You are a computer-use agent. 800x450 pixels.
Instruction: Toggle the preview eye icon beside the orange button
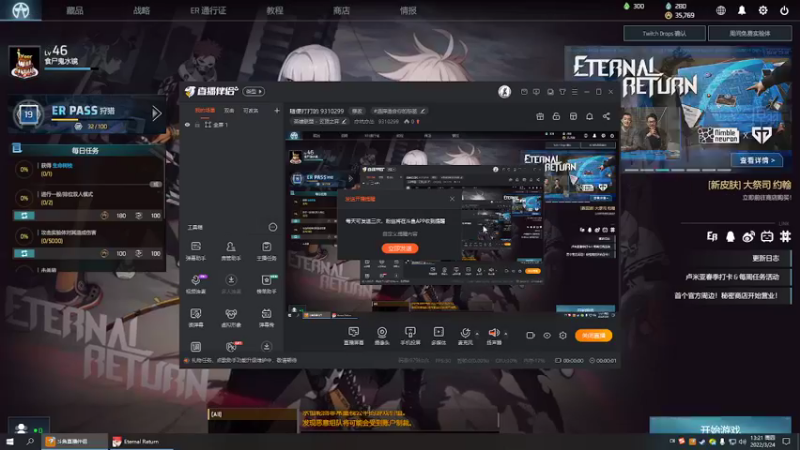click(546, 335)
